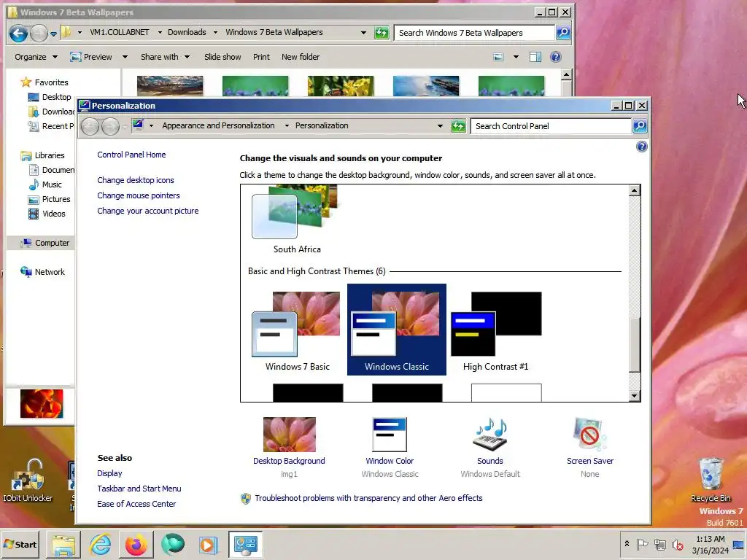Screen dimensions: 747x560
Task: Click the Search Control Panel magnifier button
Action: point(640,125)
